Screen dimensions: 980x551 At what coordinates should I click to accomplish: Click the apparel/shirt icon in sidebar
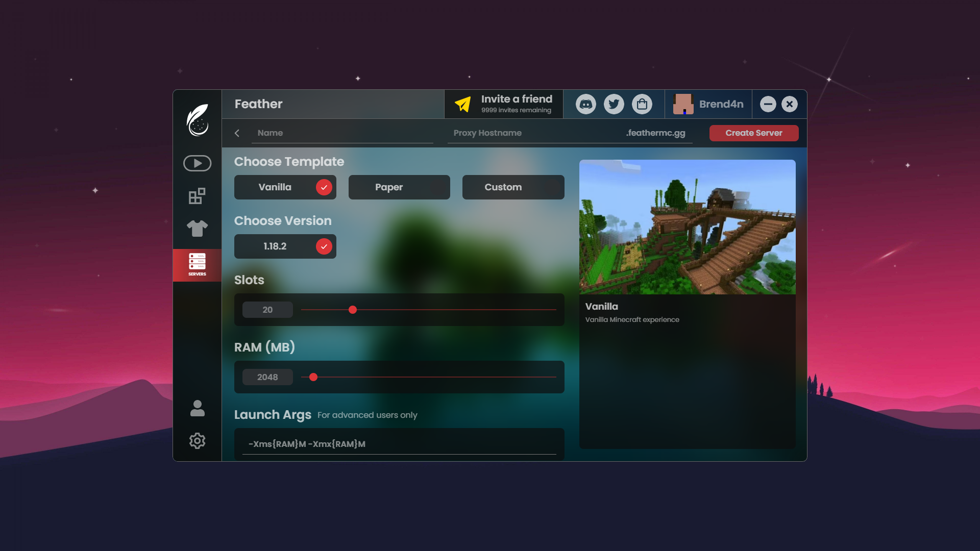pyautogui.click(x=197, y=228)
